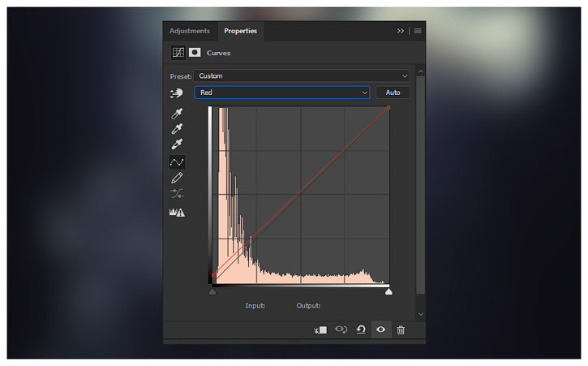Open the Preset dropdown showing Custom
This screenshot has height=366, width=588.
pos(302,76)
